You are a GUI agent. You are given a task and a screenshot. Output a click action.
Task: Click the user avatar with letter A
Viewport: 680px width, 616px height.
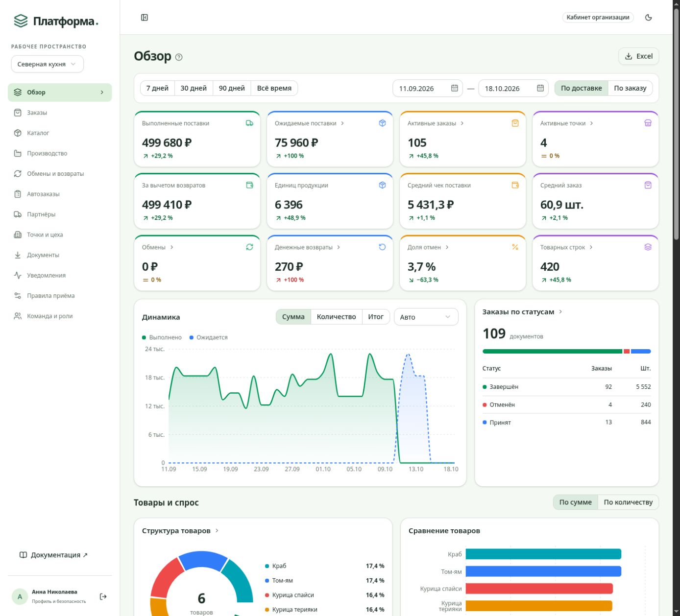click(x=20, y=596)
